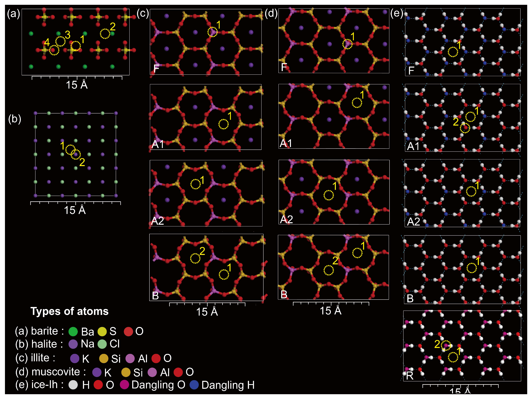Click panel label (b) beside halite grid

click(15, 119)
